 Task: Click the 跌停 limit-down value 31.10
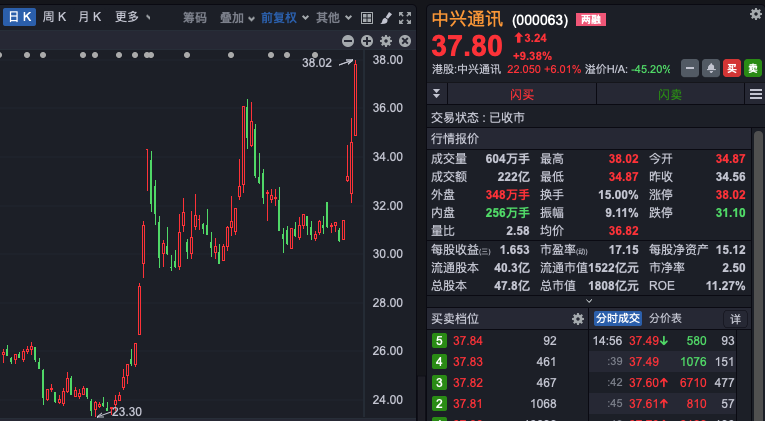pos(730,213)
